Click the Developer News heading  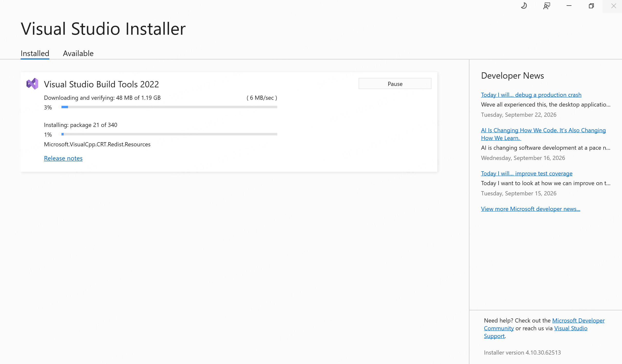512,76
